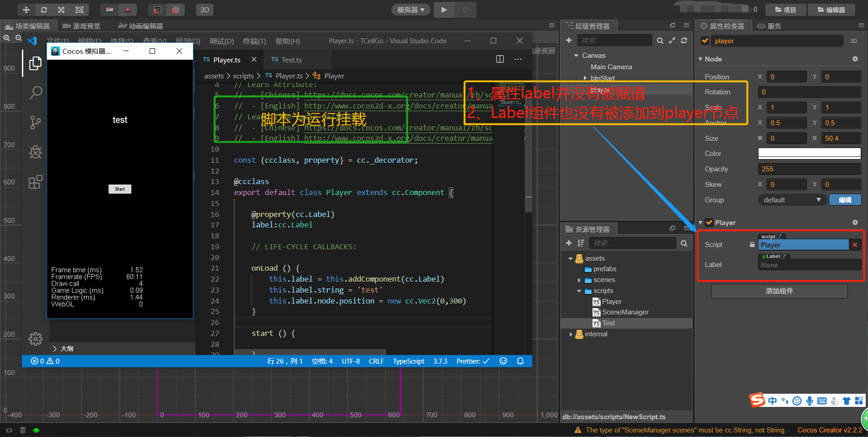
Task: Click the add component button
Action: pos(779,291)
